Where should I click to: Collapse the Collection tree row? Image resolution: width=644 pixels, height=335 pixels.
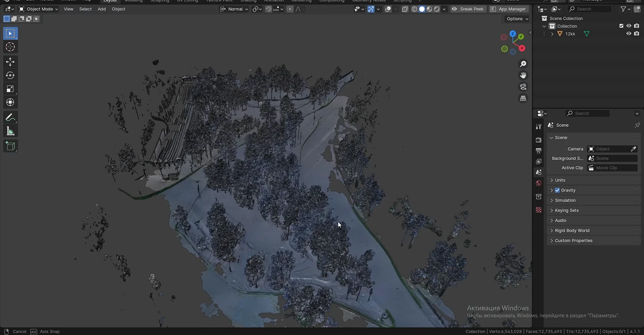pyautogui.click(x=544, y=26)
